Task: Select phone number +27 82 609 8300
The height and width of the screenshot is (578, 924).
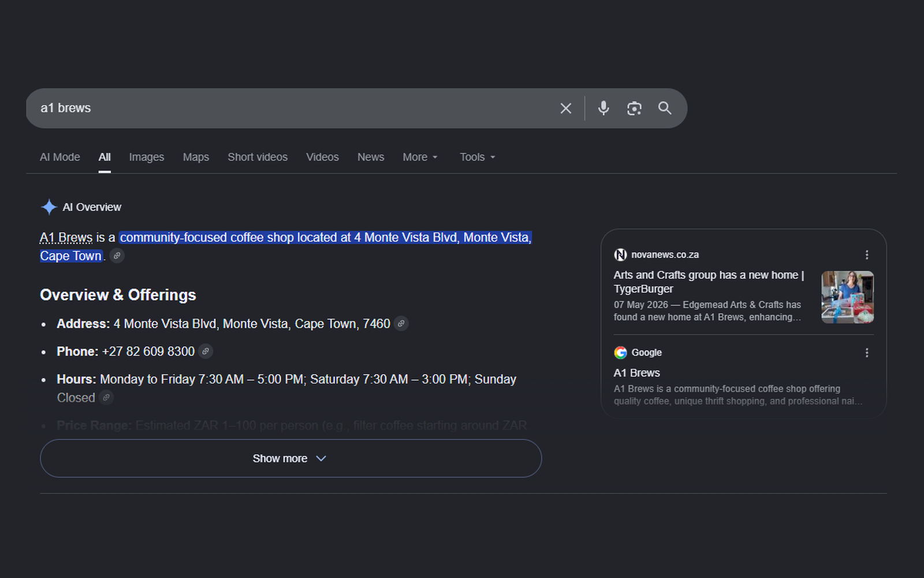Action: 148,351
